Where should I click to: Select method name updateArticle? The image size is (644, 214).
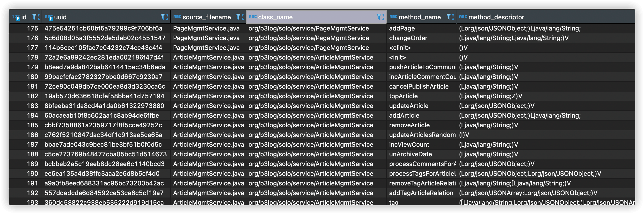point(409,106)
